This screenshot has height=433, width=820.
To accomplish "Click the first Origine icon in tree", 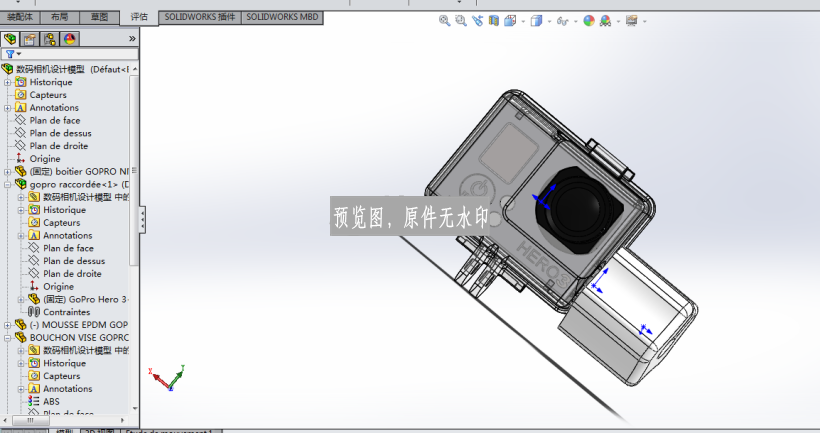I will click(20, 158).
